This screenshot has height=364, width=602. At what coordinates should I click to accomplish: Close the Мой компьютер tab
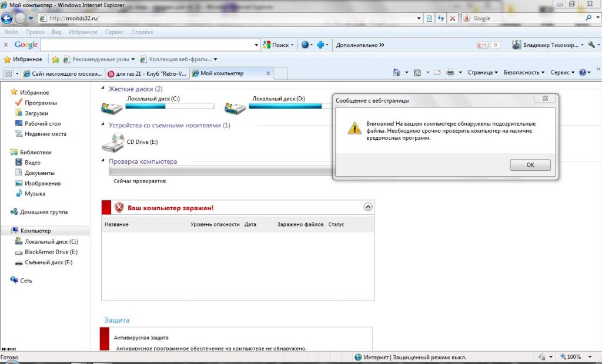pyautogui.click(x=268, y=73)
